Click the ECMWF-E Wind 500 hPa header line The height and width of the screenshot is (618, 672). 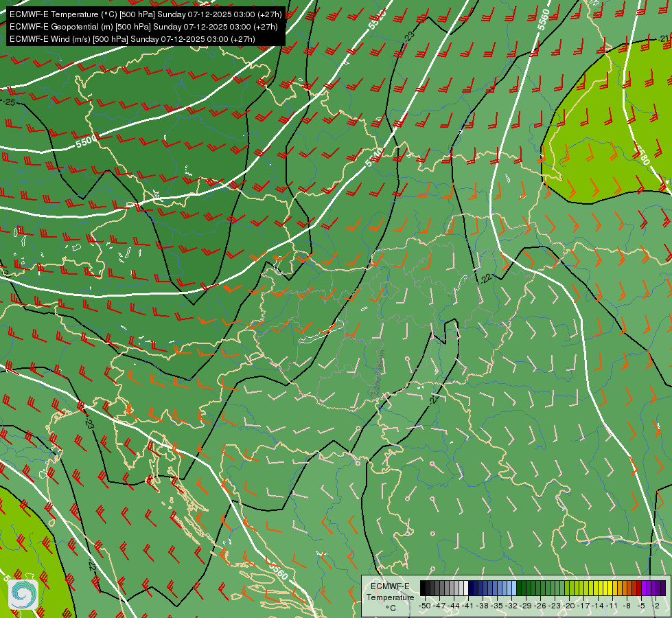click(x=132, y=39)
